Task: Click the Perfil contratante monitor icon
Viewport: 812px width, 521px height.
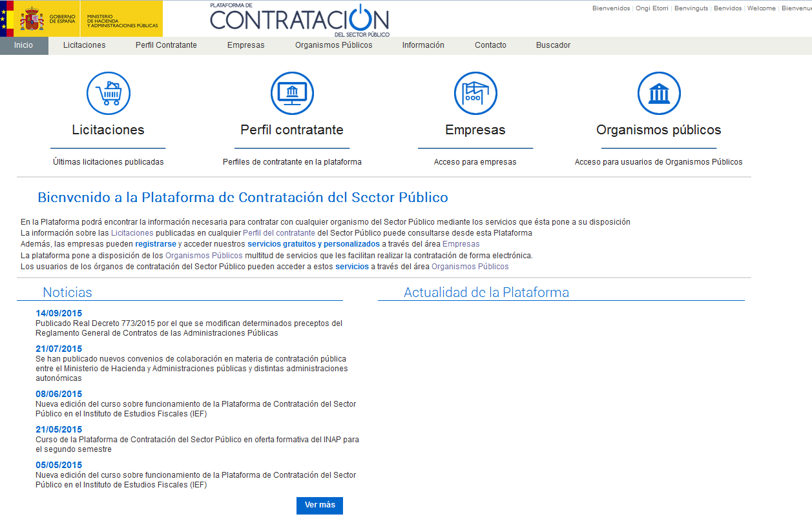Action: pos(292,94)
